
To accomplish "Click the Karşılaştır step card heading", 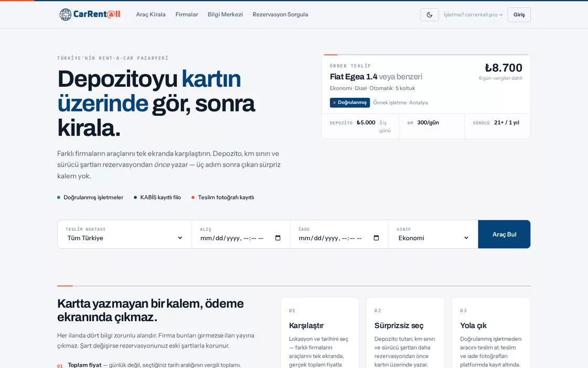I will coord(307,325).
